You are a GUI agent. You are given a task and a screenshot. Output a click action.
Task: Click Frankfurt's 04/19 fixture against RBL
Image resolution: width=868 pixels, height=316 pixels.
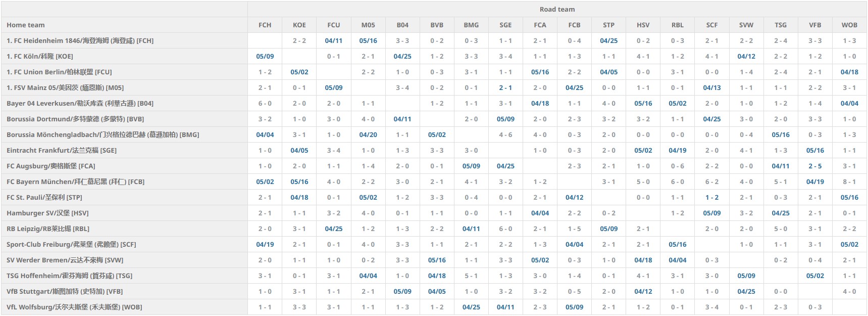pyautogui.click(x=677, y=150)
